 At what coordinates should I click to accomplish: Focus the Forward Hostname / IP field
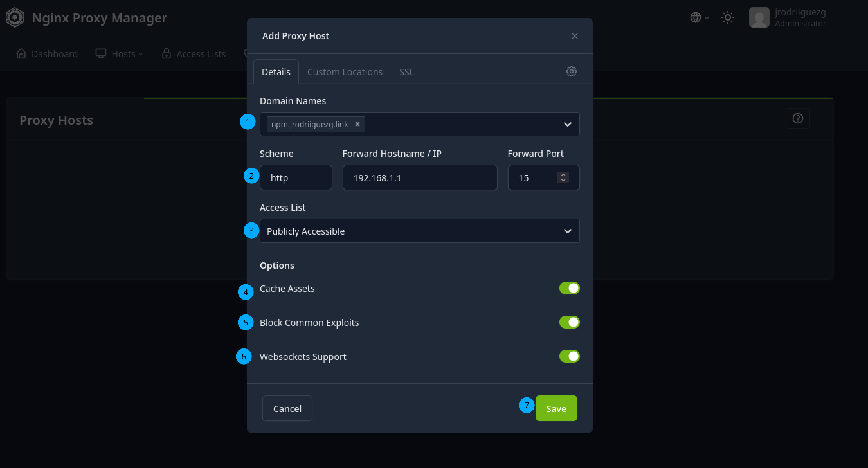tap(420, 177)
